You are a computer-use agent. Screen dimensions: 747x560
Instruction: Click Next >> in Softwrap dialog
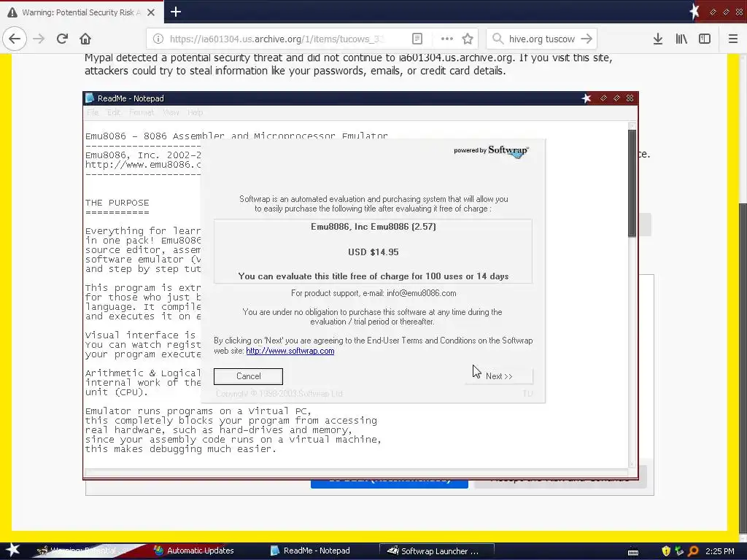[x=499, y=376]
